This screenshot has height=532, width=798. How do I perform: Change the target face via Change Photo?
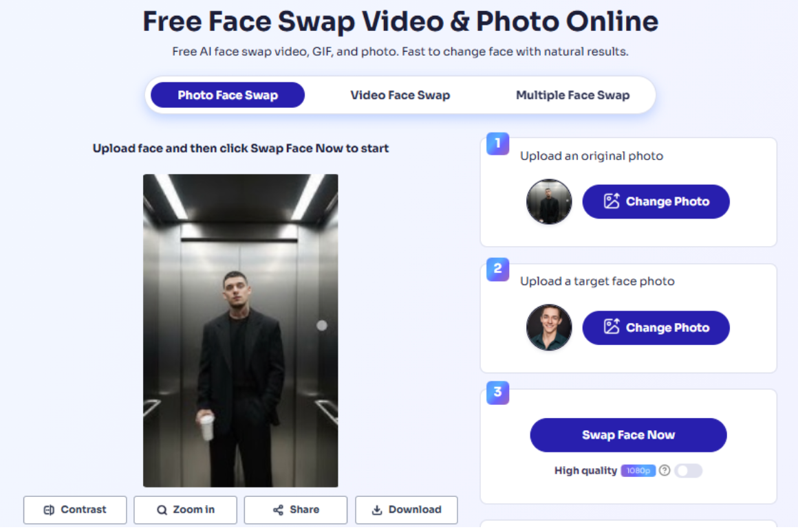(656, 328)
